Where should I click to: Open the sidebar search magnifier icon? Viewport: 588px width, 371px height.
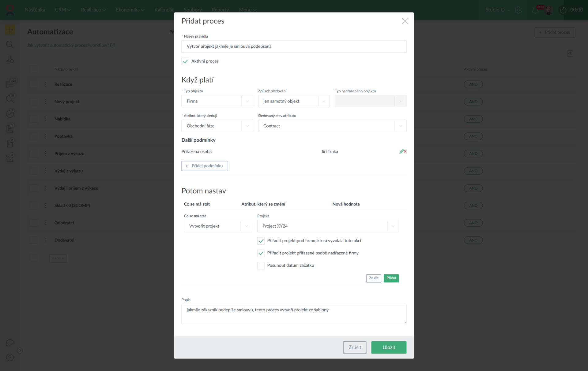[x=10, y=45]
